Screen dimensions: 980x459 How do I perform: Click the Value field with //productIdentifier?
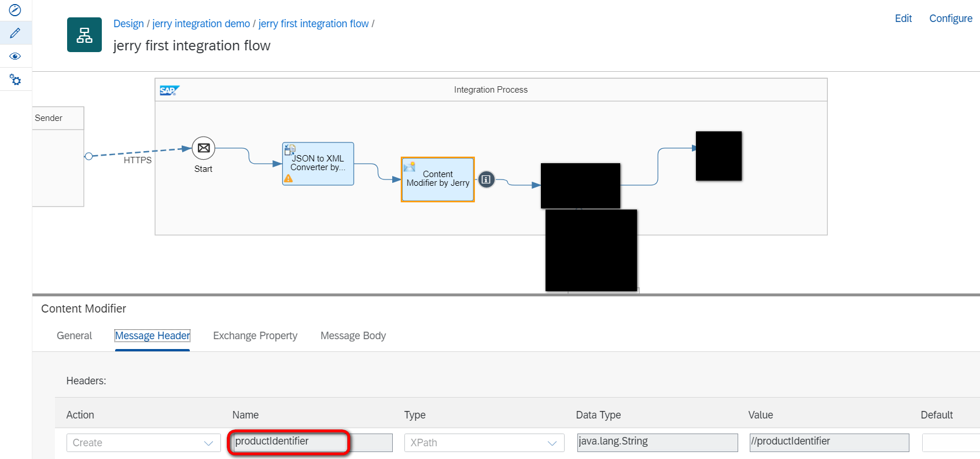828,442
